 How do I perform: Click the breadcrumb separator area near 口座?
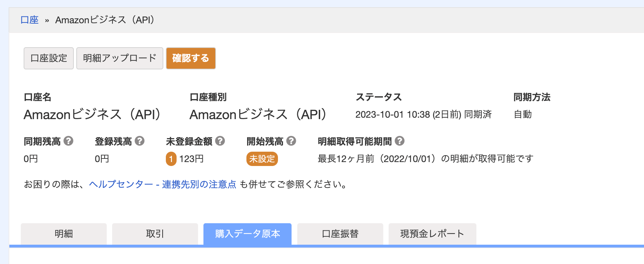pyautogui.click(x=46, y=20)
